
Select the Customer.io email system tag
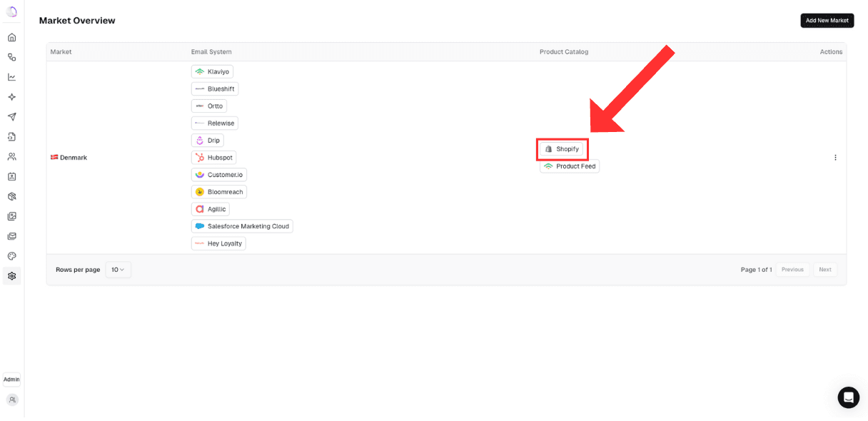[219, 175]
